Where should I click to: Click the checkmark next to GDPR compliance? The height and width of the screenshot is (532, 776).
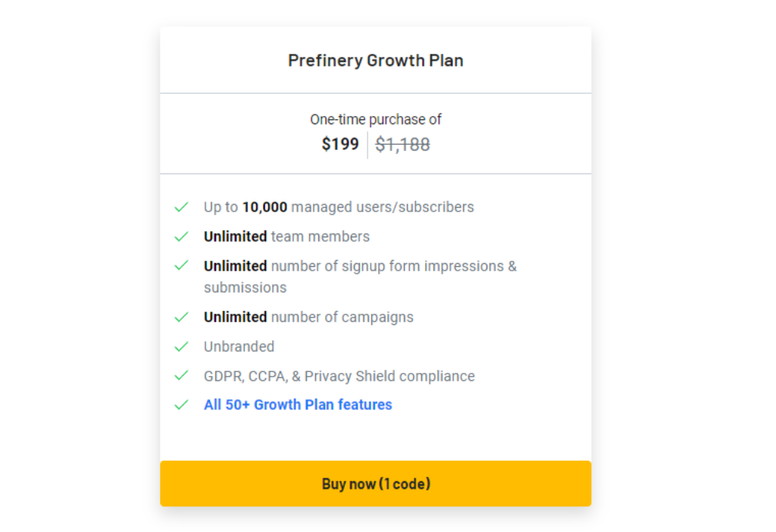tap(181, 376)
